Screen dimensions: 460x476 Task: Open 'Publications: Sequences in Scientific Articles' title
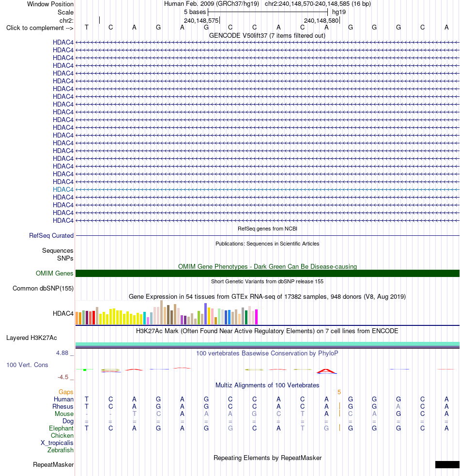click(x=267, y=244)
